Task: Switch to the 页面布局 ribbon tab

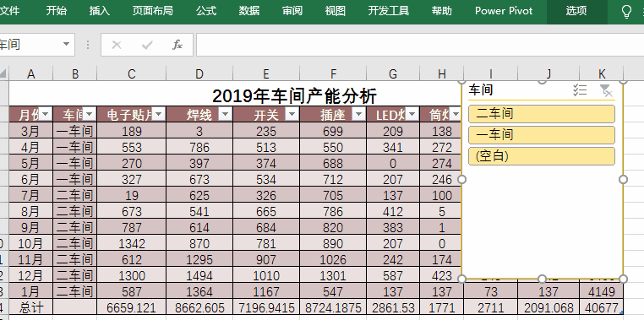Action: [153, 11]
